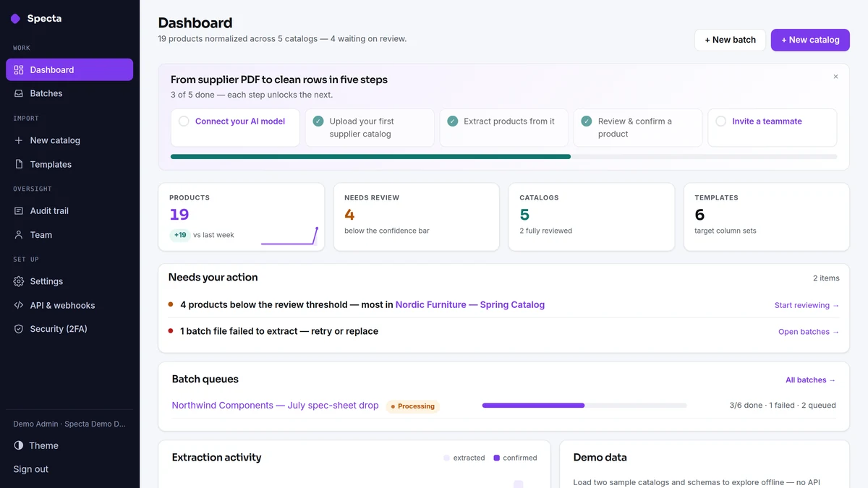Click the Theme half-moon icon

tap(19, 445)
